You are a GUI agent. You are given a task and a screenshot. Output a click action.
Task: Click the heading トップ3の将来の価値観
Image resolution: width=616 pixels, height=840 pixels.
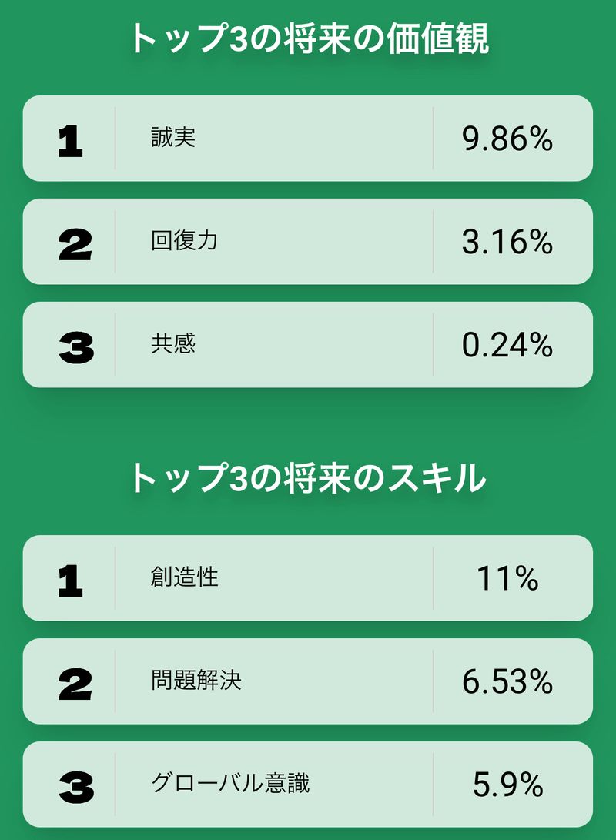click(308, 38)
